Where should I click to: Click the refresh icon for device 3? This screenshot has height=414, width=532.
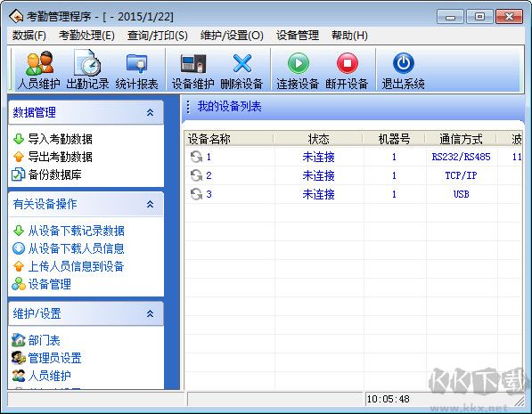[x=196, y=194]
